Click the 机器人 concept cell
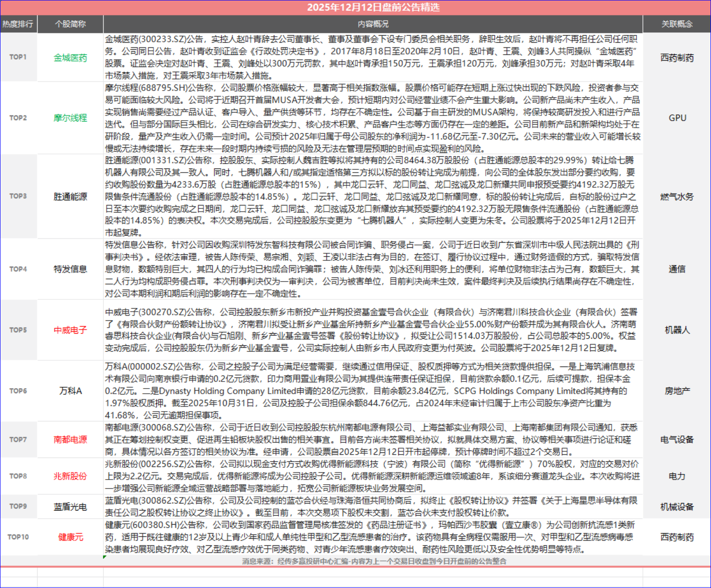 click(677, 330)
